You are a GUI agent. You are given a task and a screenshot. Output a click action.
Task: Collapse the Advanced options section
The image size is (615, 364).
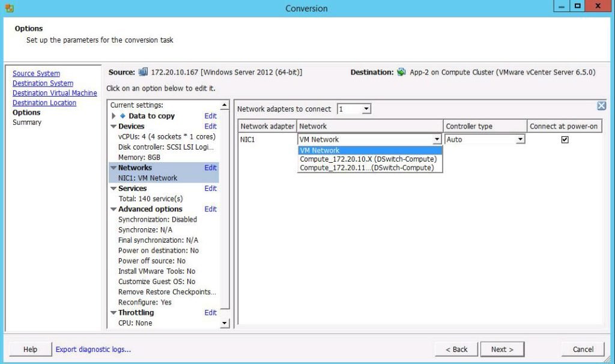click(x=114, y=210)
